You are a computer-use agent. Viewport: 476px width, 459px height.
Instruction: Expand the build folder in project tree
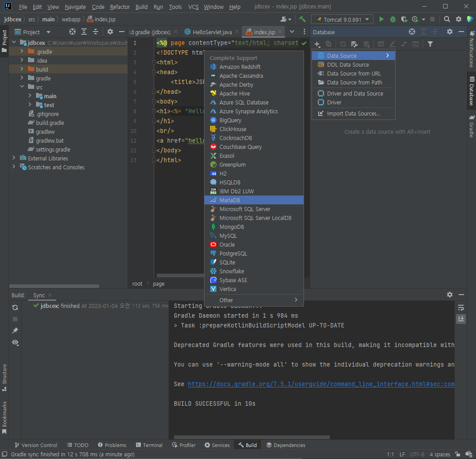[22, 69]
